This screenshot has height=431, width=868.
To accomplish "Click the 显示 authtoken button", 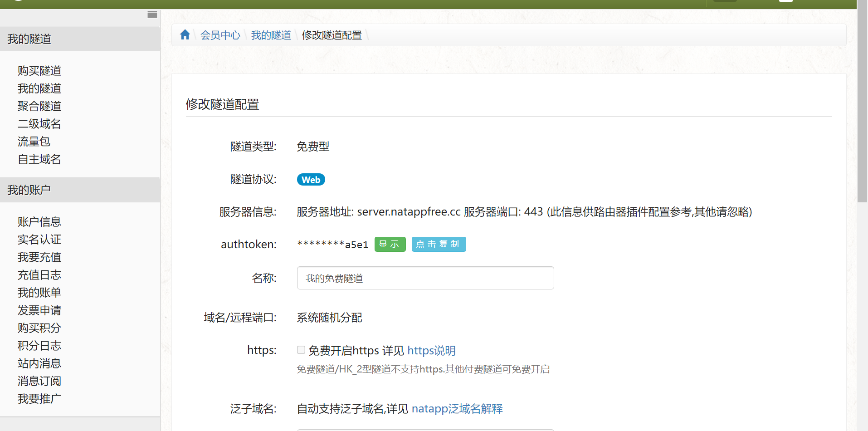I will pos(390,244).
